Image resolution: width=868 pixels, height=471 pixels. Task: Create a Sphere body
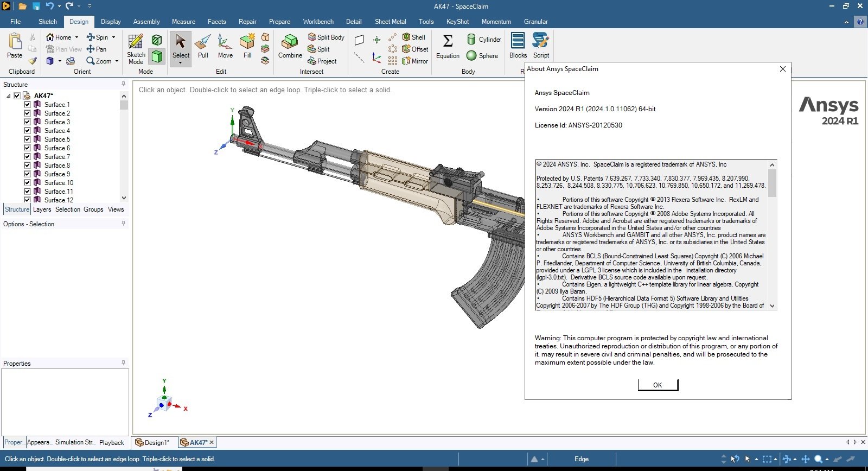pyautogui.click(x=482, y=55)
